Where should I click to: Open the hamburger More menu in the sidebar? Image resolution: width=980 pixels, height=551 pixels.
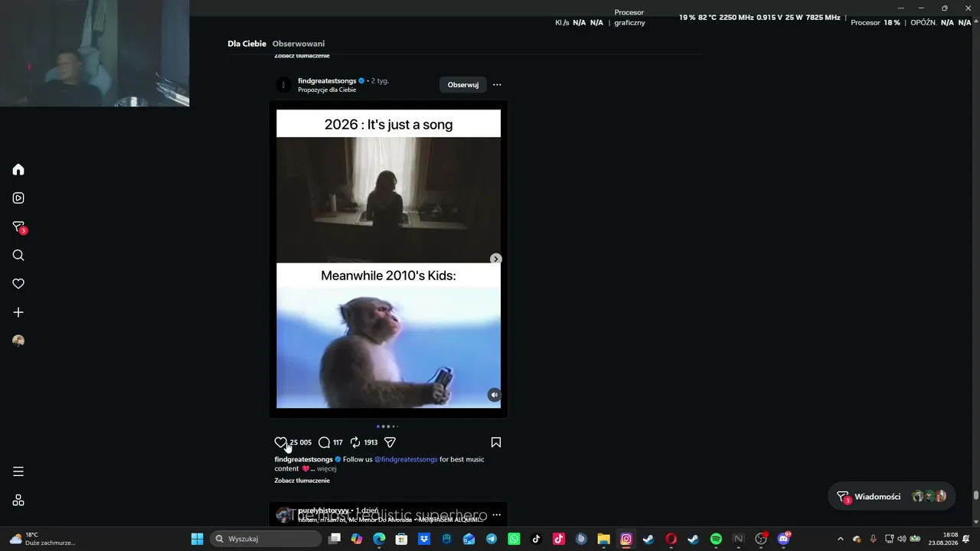(18, 471)
